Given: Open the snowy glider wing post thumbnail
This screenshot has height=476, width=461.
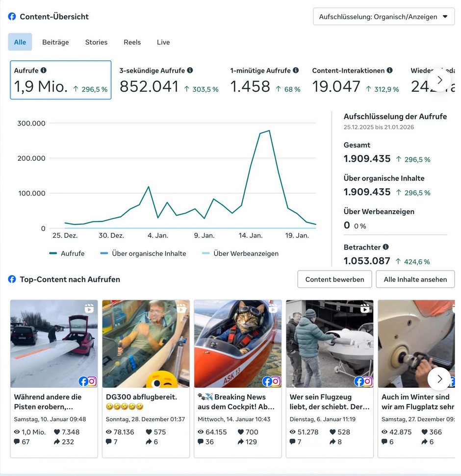Looking at the screenshot, I should click(54, 344).
